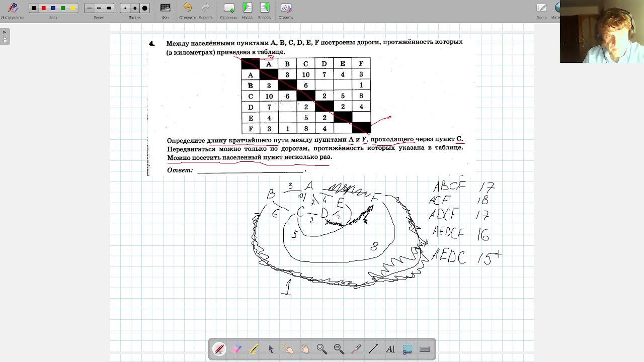Screen dimensions: 644x362
Task: Pick the medium eraser size
Action: click(135, 8)
